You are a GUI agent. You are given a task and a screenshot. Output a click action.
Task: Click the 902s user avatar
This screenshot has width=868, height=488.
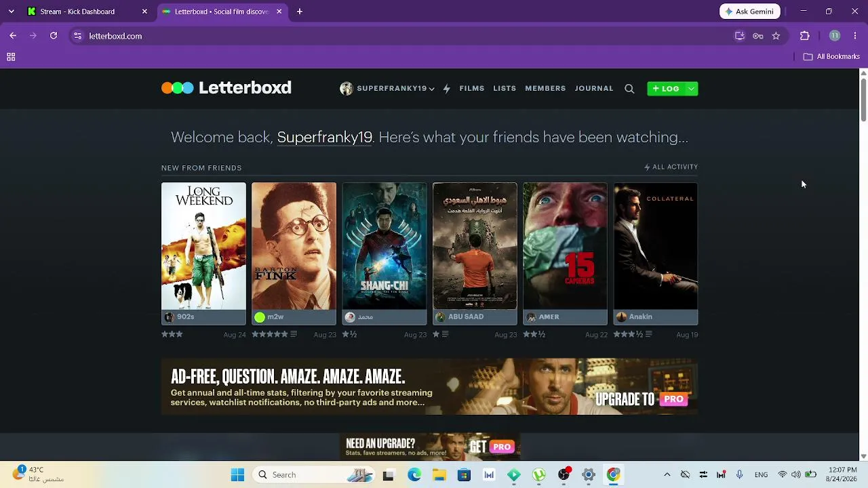pos(169,317)
